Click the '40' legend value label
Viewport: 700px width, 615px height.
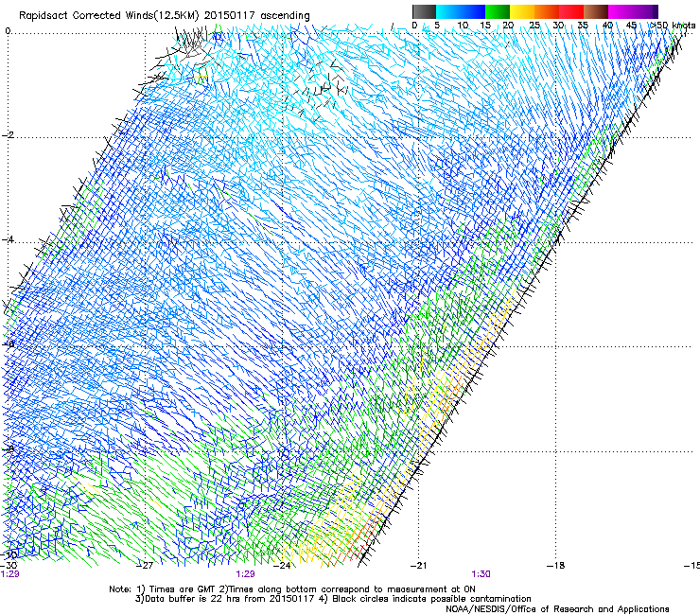[607, 25]
